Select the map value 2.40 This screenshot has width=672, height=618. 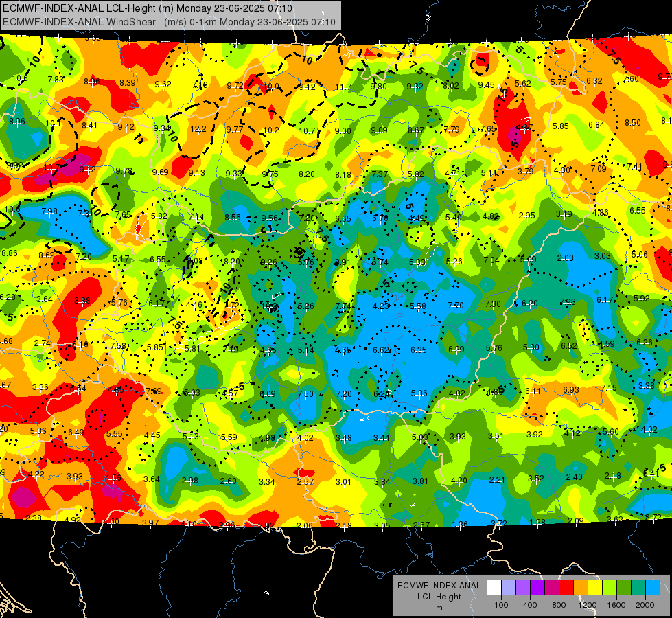tap(575, 477)
